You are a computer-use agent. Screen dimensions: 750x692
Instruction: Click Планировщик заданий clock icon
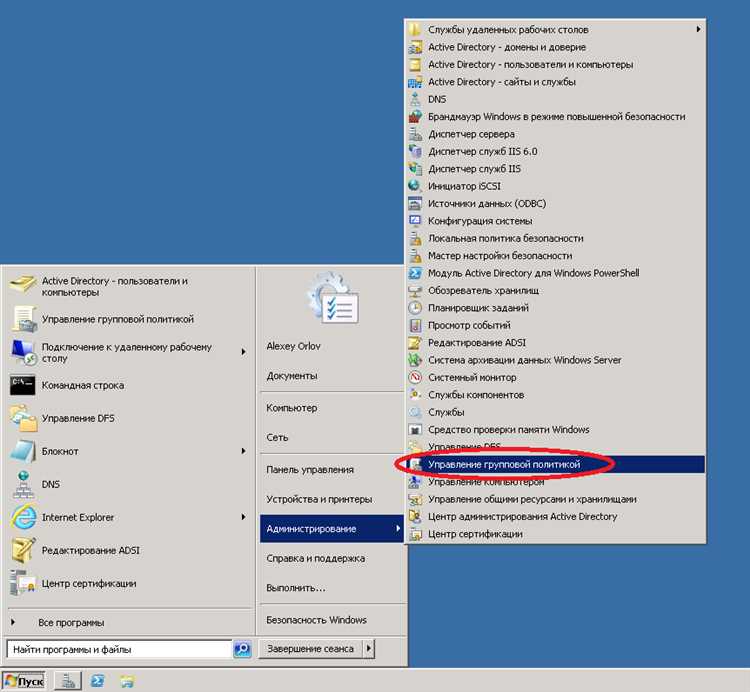click(415, 308)
